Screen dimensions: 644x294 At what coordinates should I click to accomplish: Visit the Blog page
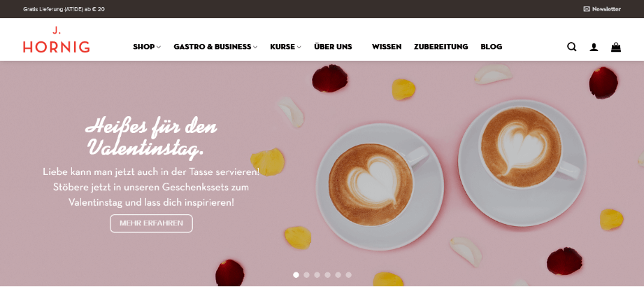tap(491, 47)
